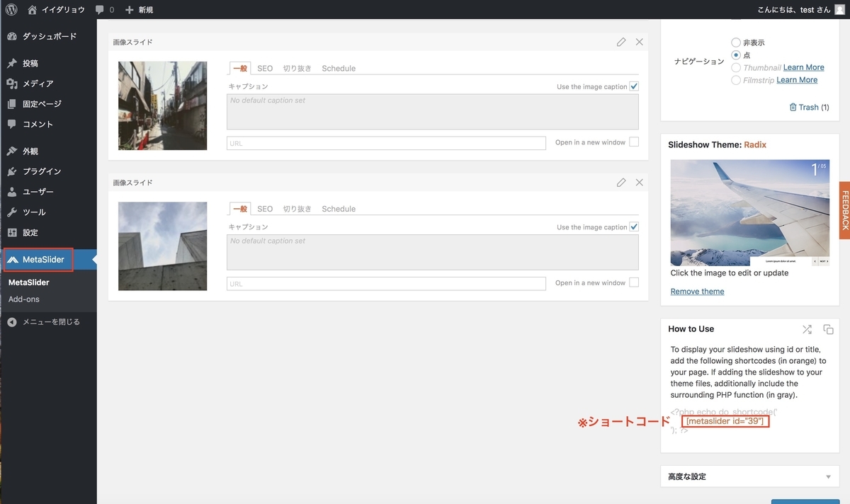
Task: Click shuffle icon in How to Use
Action: coord(807,329)
